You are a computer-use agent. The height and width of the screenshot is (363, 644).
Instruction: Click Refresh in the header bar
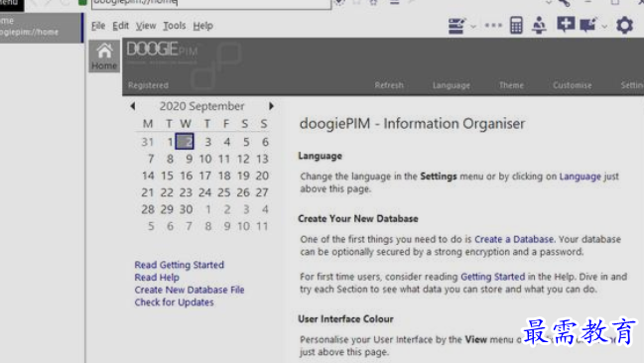(389, 85)
